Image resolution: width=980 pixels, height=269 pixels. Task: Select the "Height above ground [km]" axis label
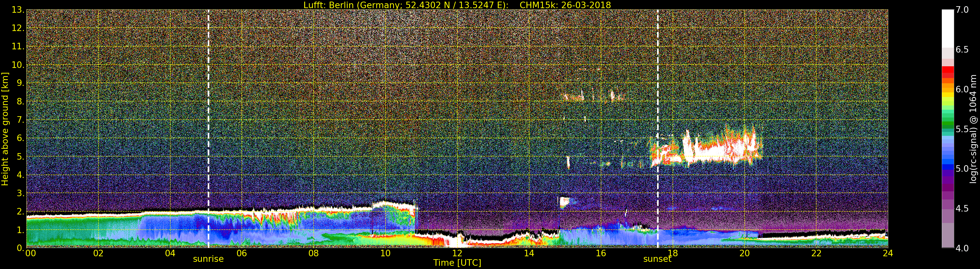[x=5, y=129]
